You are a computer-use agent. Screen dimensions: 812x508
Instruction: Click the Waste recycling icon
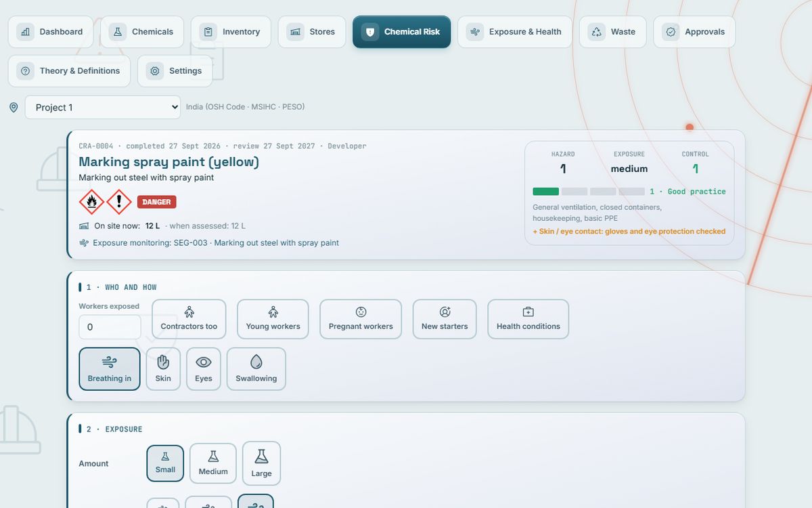click(597, 32)
